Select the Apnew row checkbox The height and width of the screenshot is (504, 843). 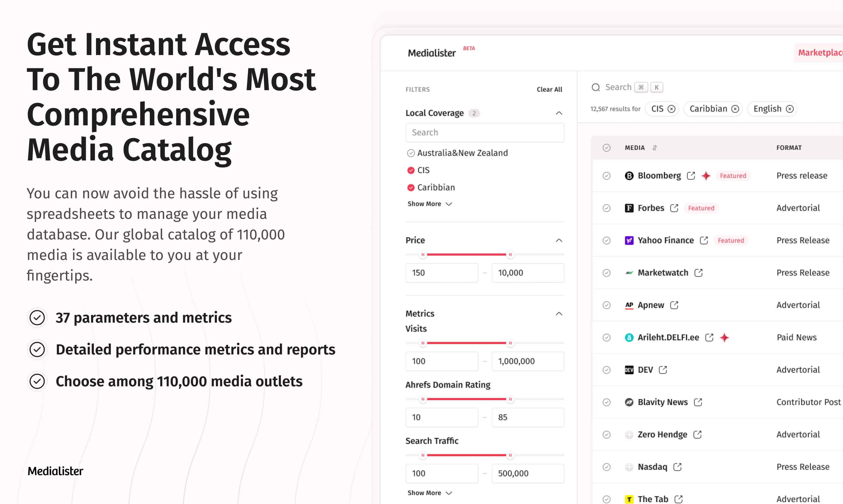click(606, 305)
